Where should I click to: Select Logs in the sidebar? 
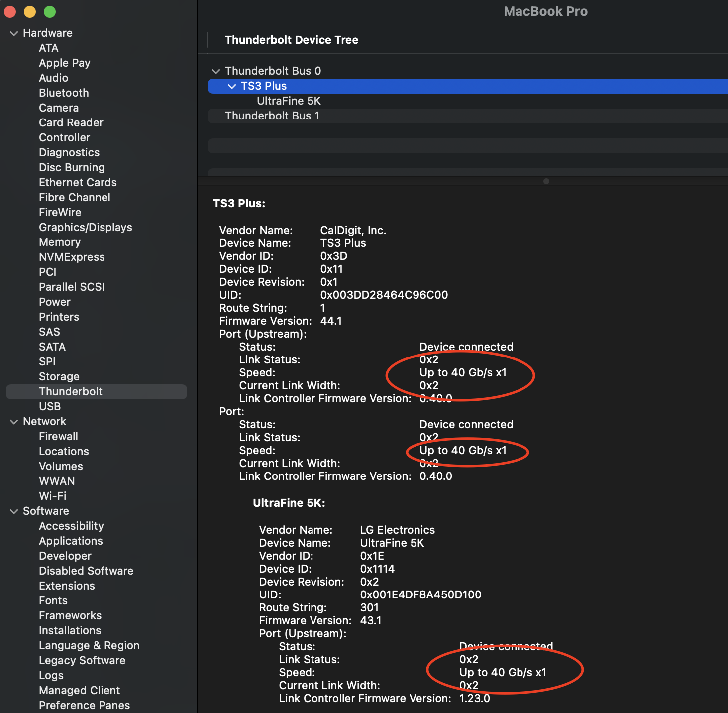tap(51, 675)
